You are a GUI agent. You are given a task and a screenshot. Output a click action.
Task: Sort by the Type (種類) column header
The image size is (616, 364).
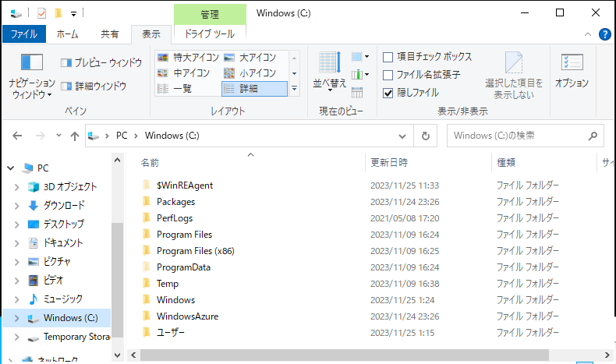[506, 163]
